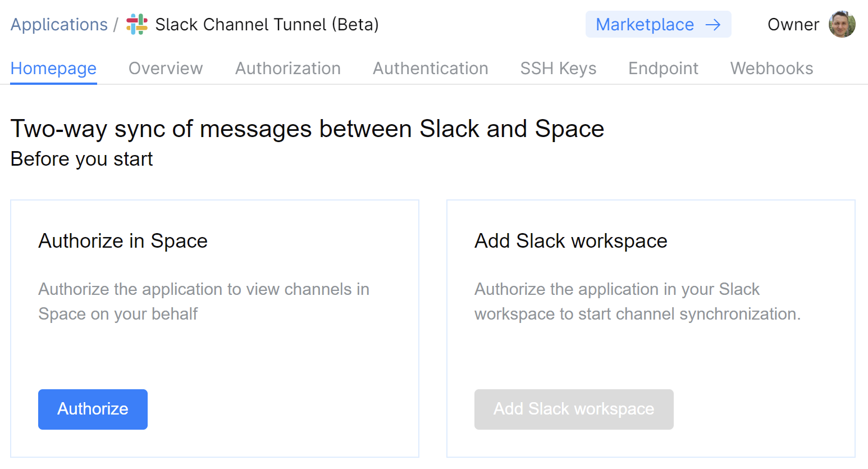This screenshot has height=469, width=868.
Task: Click the Add Slack workspace button
Action: coord(574,409)
